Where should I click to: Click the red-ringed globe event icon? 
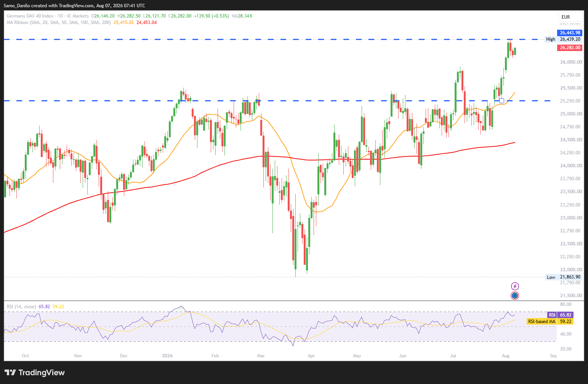[515, 295]
